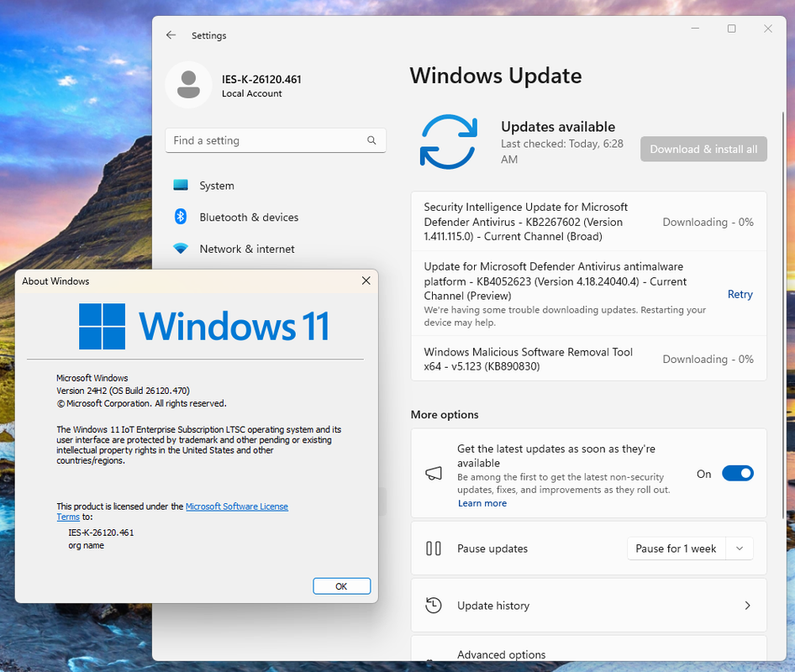Image resolution: width=795 pixels, height=672 pixels.
Task: Select the IES-K-26120.461 account name
Action: (261, 79)
